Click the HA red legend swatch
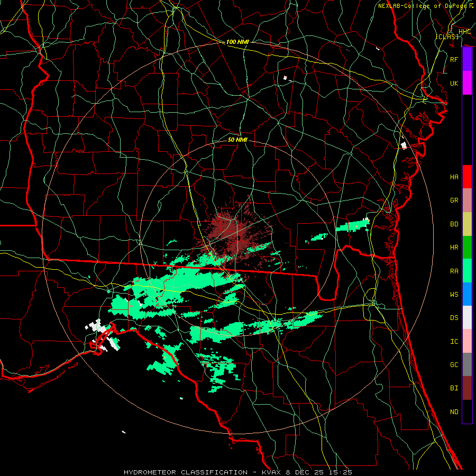The image size is (476, 476). [467, 177]
